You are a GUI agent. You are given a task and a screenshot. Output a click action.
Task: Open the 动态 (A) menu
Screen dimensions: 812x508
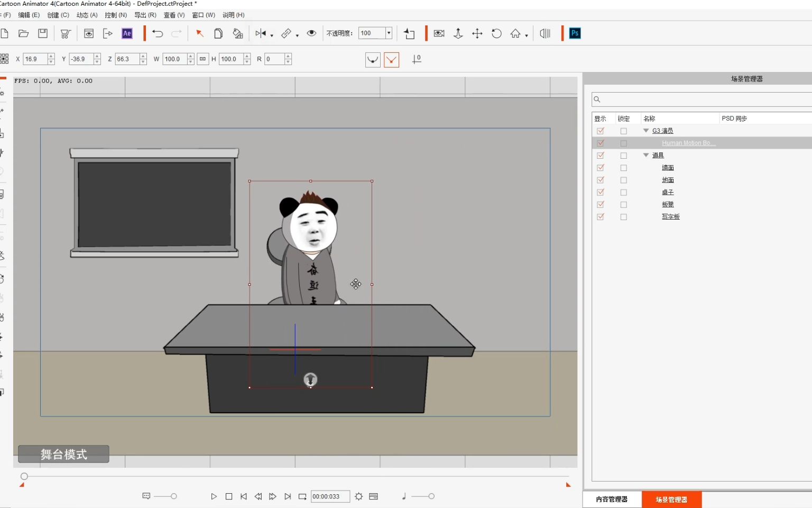87,15
